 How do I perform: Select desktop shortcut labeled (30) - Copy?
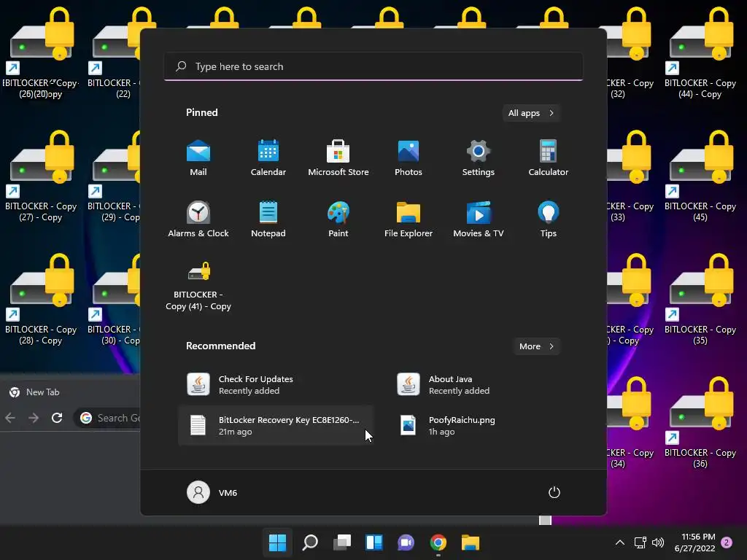tap(114, 300)
